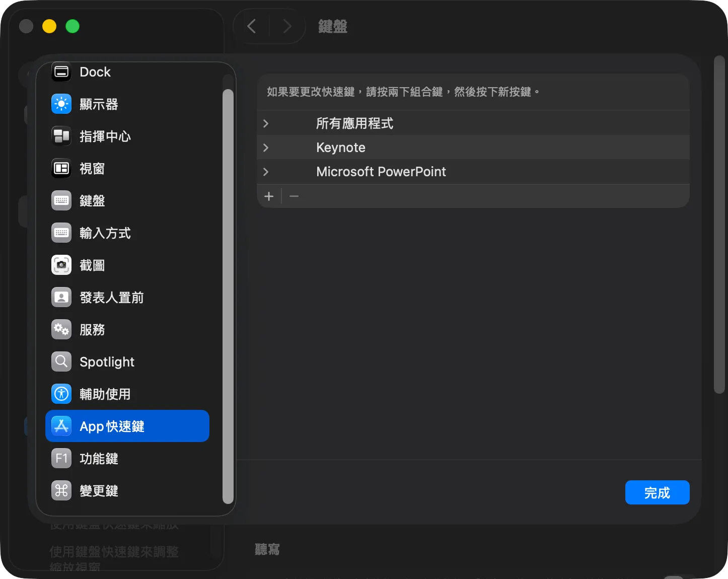Click 完成 to finish editing shortcuts

(657, 492)
